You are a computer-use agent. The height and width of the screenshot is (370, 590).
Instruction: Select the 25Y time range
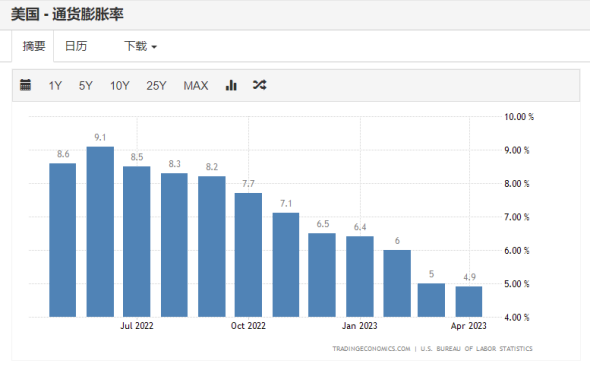click(156, 86)
